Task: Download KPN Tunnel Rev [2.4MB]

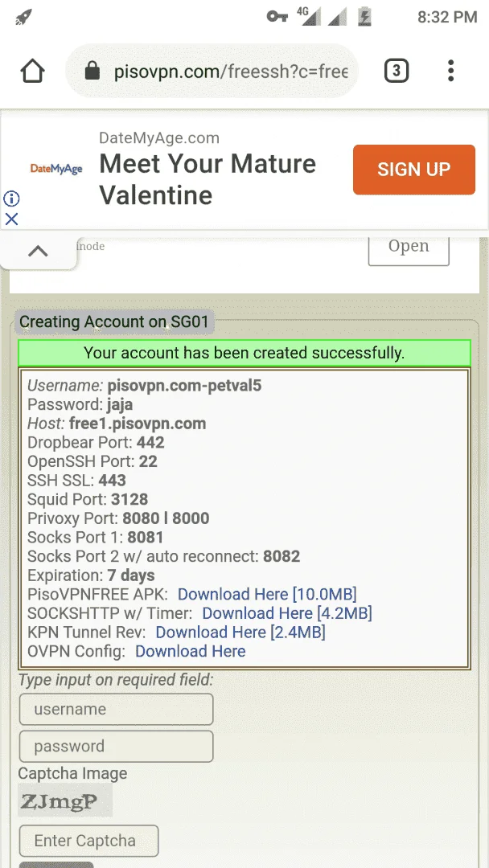Action: click(x=240, y=632)
